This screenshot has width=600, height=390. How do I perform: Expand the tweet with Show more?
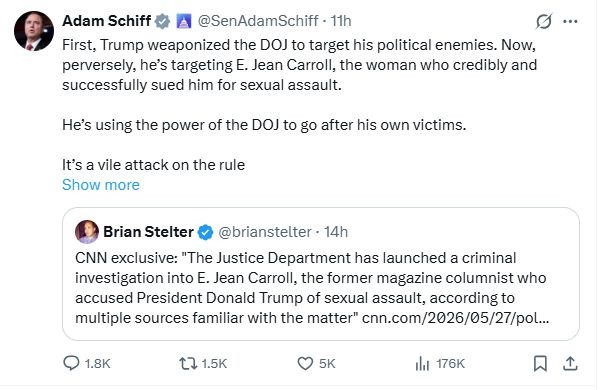(x=101, y=185)
